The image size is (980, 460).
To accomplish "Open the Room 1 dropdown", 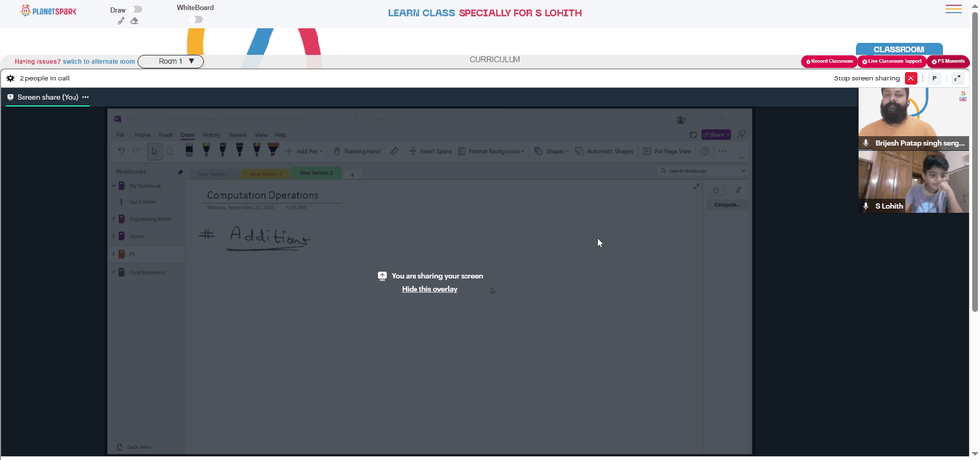I will pyautogui.click(x=171, y=62).
